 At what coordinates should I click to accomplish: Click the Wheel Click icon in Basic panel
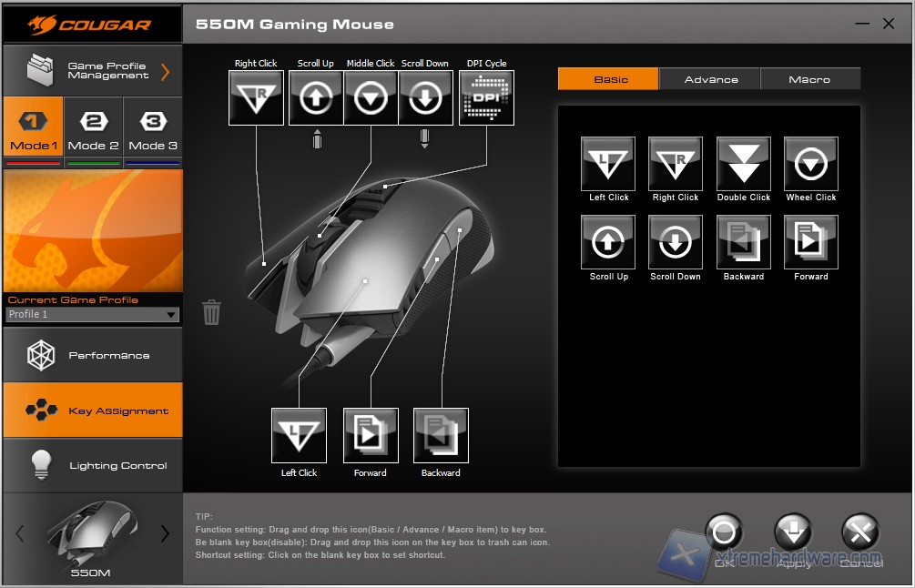tap(810, 164)
